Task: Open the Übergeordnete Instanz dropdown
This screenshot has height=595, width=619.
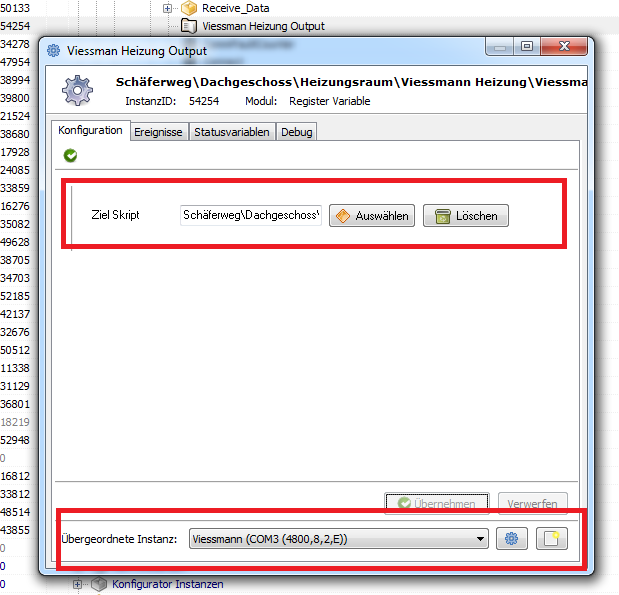Action: pyautogui.click(x=338, y=539)
